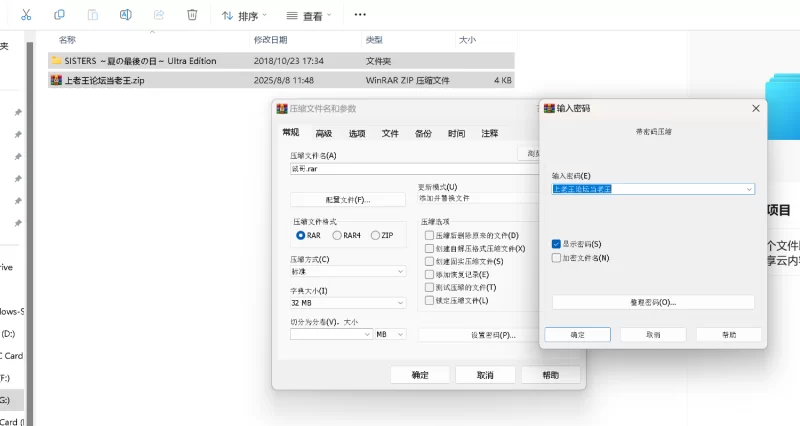Open the 压缩方式 compression method dropdown

pos(348,271)
